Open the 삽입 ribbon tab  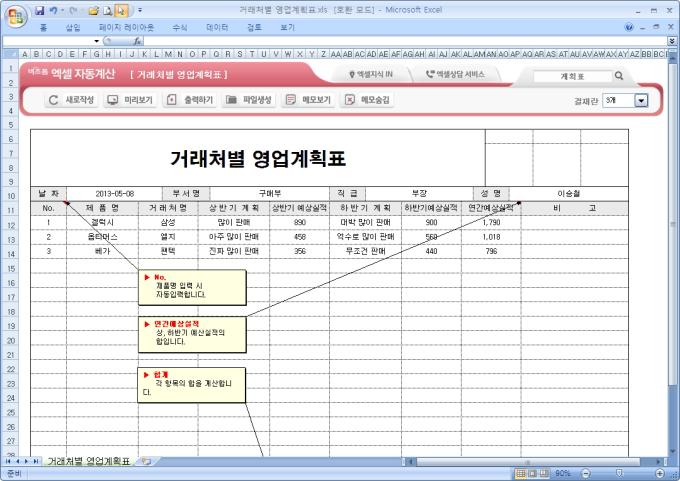[x=73, y=27]
